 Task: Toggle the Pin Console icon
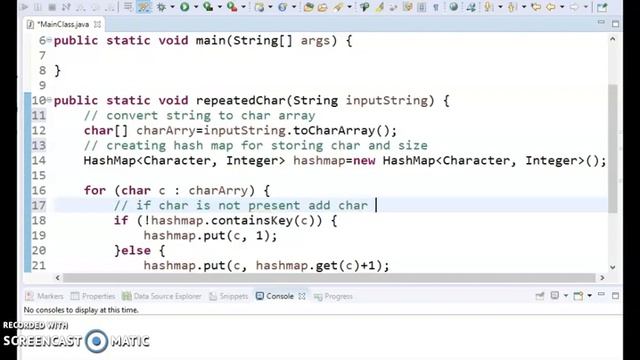540,296
